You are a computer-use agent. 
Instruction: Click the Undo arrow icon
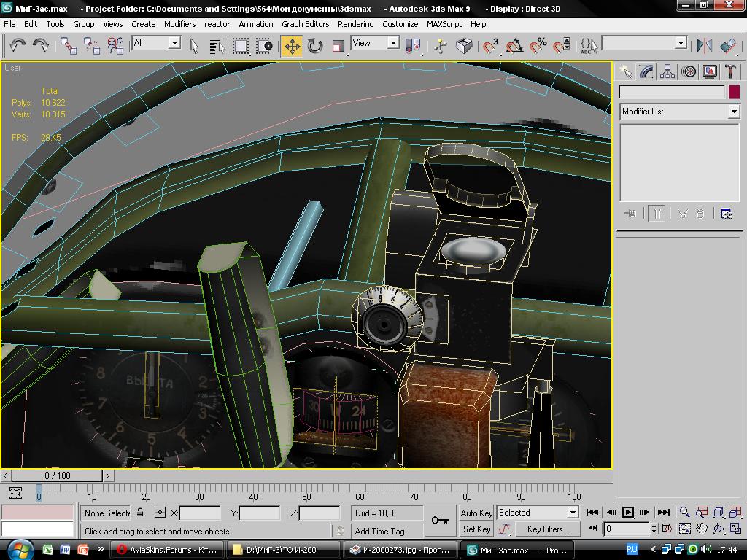tap(18, 46)
